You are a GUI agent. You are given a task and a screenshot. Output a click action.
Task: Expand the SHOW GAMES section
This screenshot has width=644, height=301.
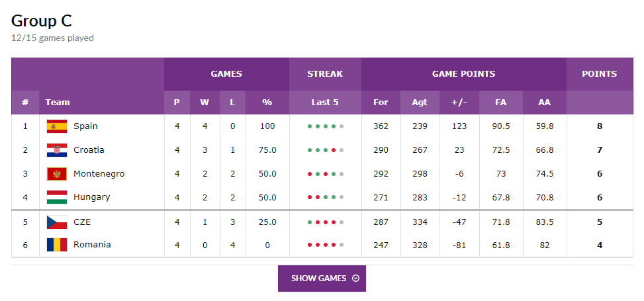point(322,279)
